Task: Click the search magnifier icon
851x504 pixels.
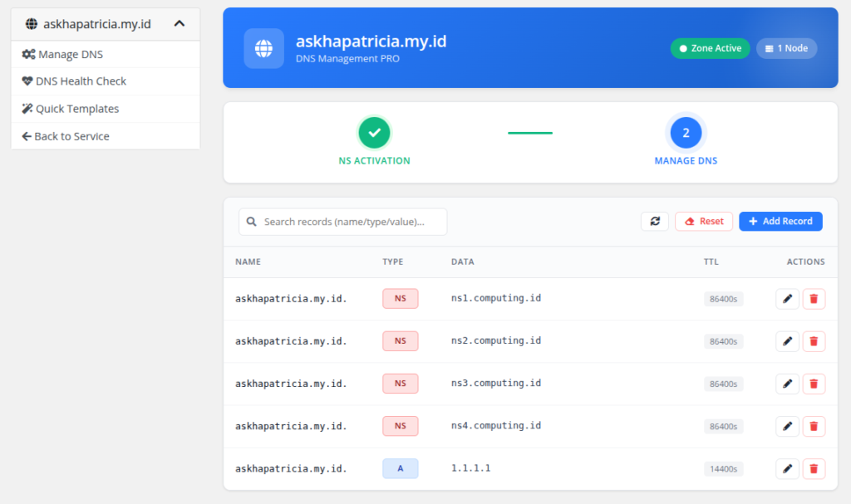Action: point(251,222)
